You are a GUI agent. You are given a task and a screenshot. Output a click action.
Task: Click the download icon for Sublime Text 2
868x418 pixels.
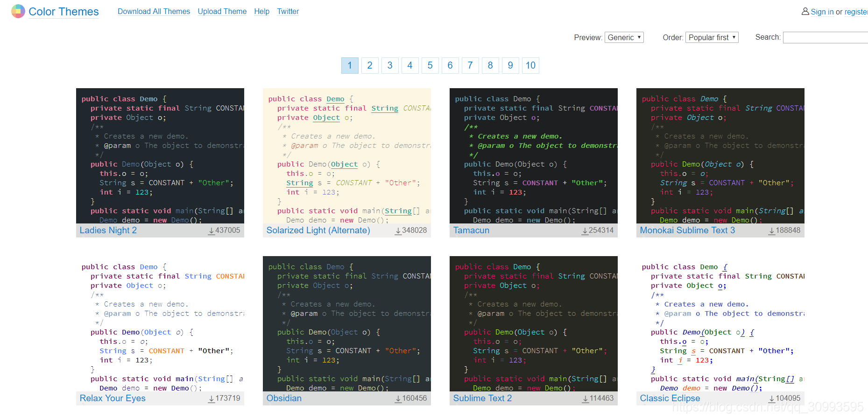point(585,399)
